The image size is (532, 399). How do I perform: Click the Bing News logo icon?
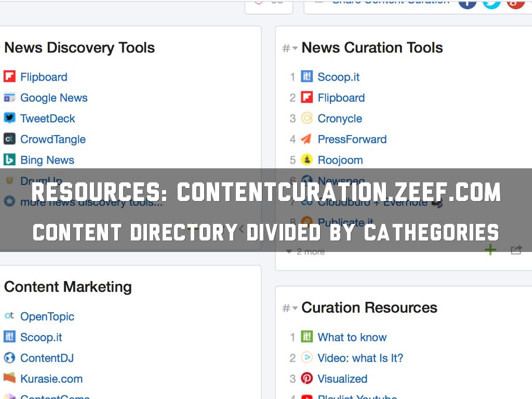point(9,160)
